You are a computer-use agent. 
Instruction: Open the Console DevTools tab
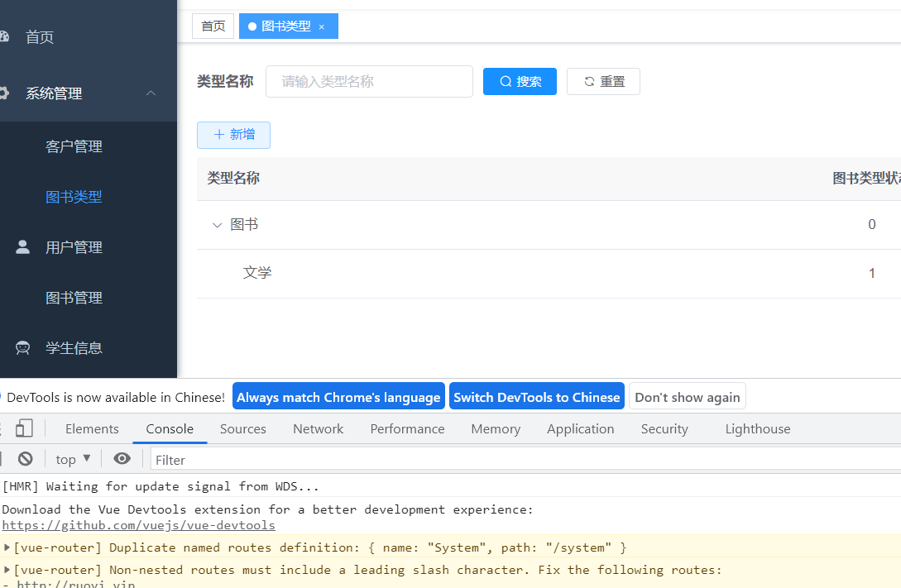point(170,429)
